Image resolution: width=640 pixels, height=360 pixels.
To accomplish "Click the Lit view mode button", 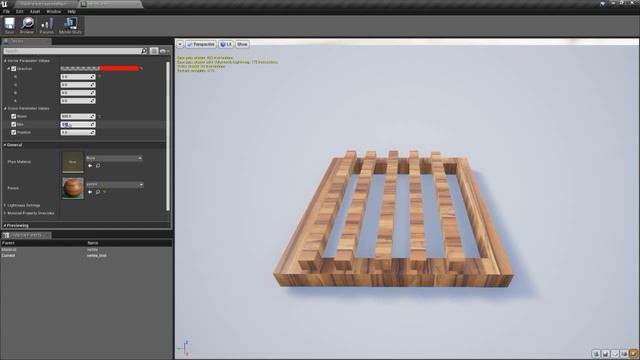I will pyautogui.click(x=226, y=44).
